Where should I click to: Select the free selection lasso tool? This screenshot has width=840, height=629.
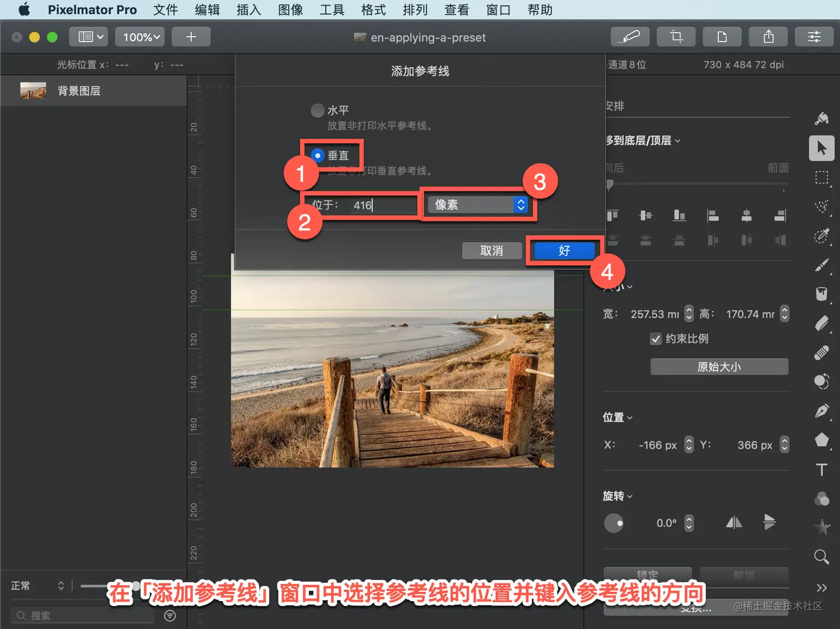822,207
